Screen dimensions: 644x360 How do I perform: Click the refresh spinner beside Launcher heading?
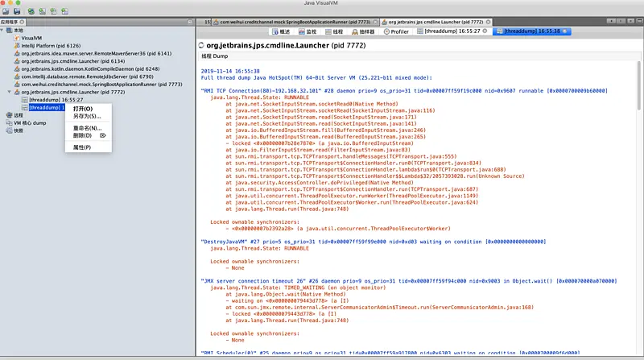coord(201,45)
